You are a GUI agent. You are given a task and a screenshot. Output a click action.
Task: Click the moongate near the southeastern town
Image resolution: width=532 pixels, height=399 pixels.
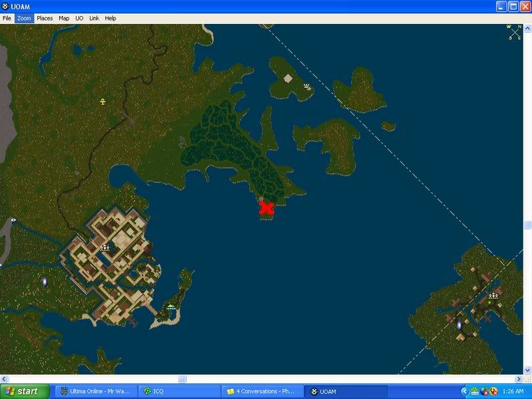[460, 325]
